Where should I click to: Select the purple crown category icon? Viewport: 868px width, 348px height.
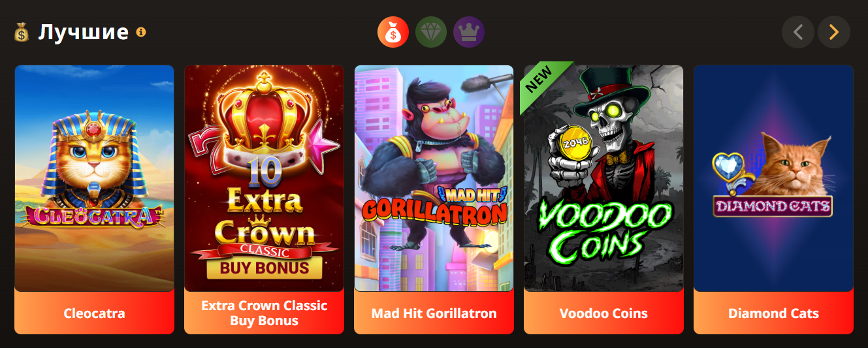tap(469, 32)
